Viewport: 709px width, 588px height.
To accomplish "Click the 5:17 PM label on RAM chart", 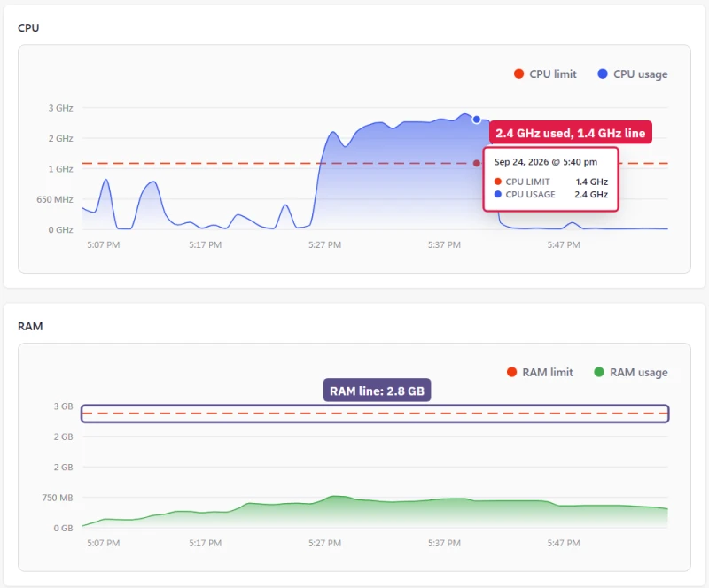I will pos(206,543).
